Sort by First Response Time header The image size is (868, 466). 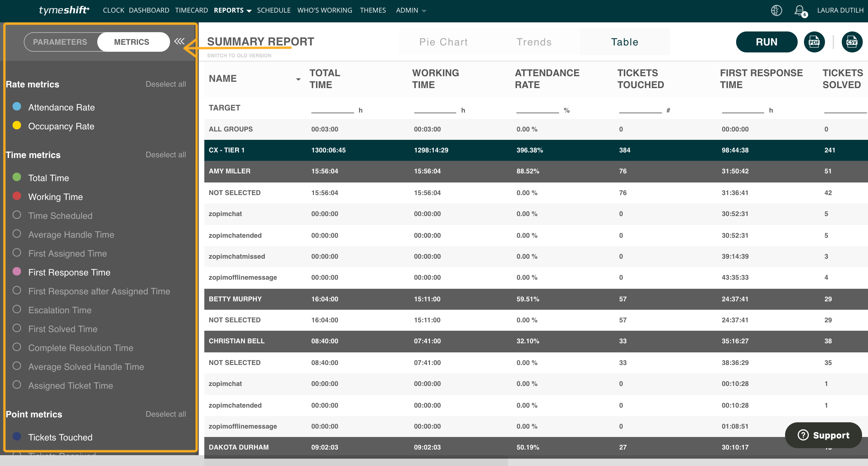coord(761,79)
